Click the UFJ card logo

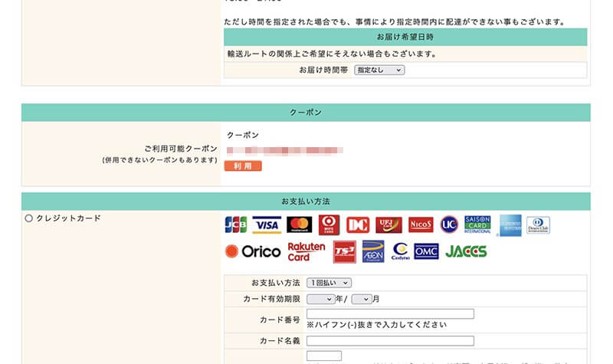pyautogui.click(x=388, y=225)
